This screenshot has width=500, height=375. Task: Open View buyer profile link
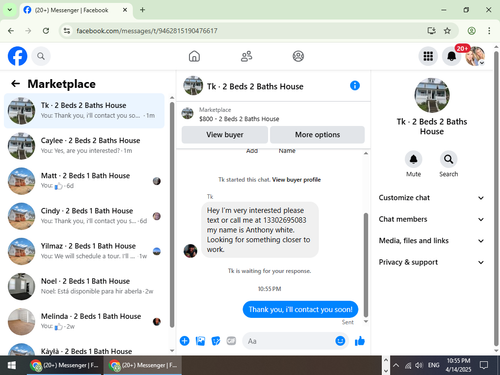click(296, 180)
